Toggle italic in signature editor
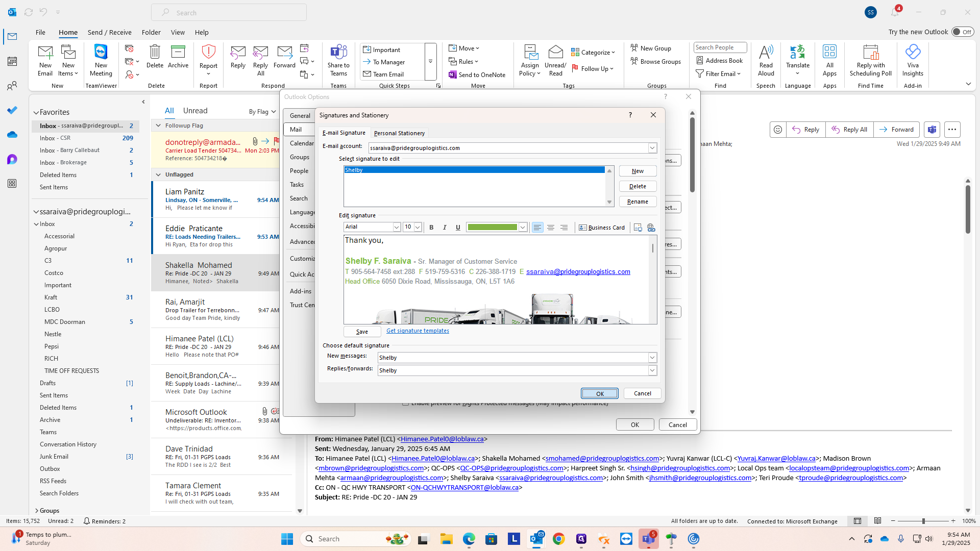This screenshot has height=551, width=980. [x=445, y=228]
